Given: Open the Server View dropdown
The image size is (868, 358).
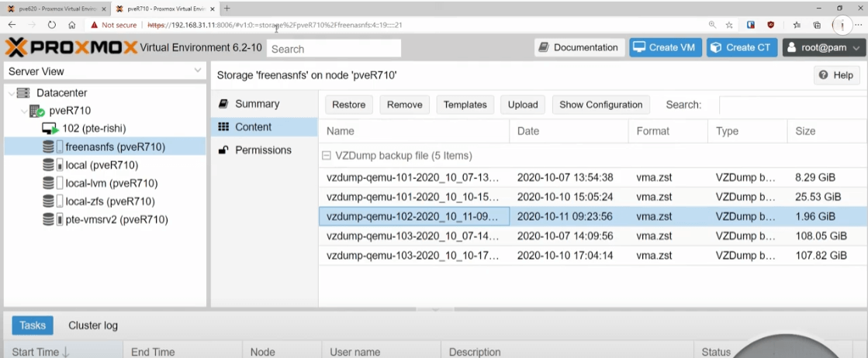Looking at the screenshot, I should [x=198, y=71].
